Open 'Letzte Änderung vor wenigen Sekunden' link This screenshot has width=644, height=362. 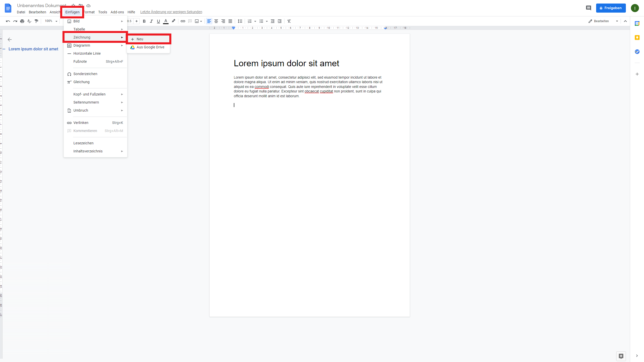tap(171, 12)
